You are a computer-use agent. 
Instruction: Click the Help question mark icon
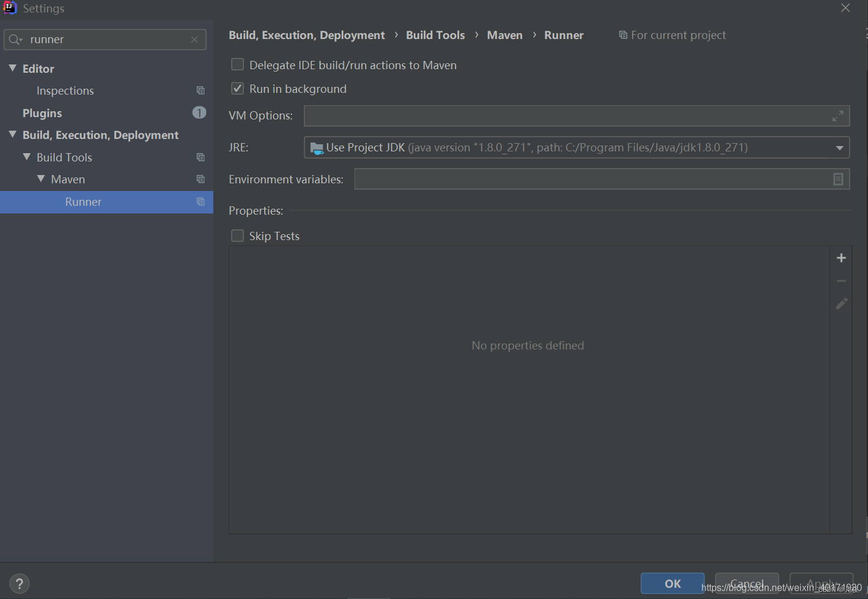coord(19,583)
